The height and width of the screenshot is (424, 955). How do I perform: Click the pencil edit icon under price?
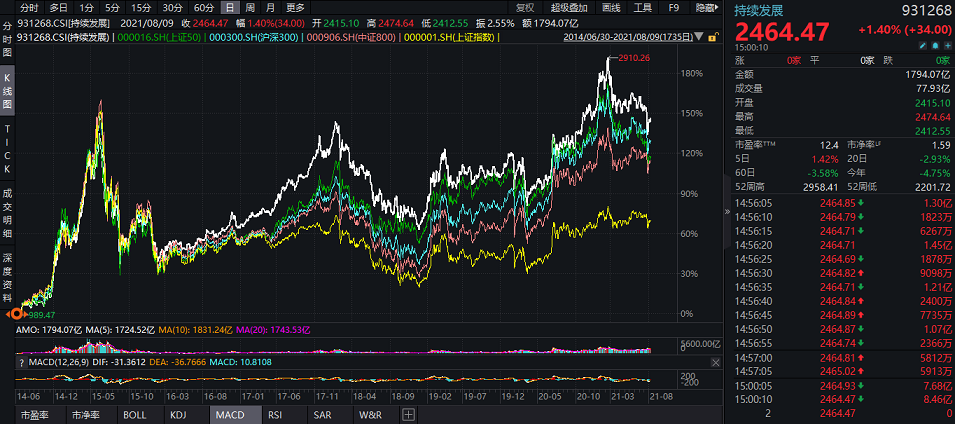pyautogui.click(x=923, y=46)
